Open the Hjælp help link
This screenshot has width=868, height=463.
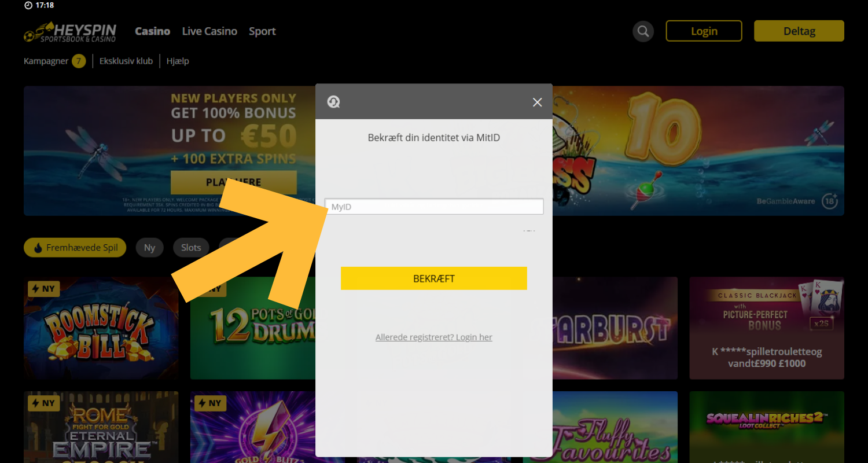pos(178,61)
